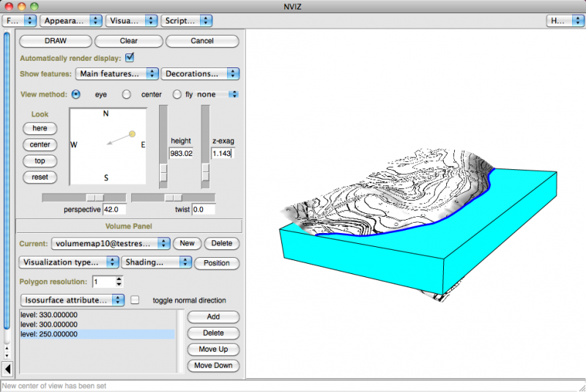Screen dimensions: 586x392
Task: Expand the Isosurface attribute dropdown
Action: tap(72, 300)
